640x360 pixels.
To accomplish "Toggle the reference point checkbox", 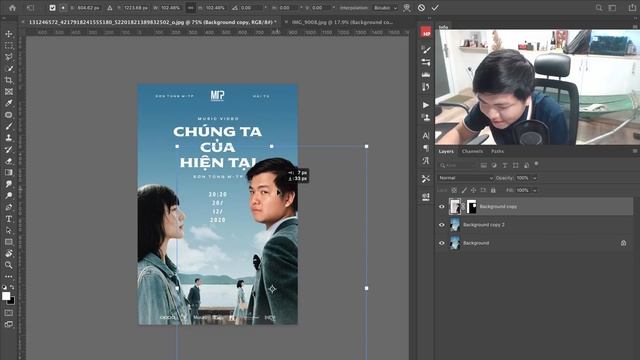I will click(x=52, y=8).
